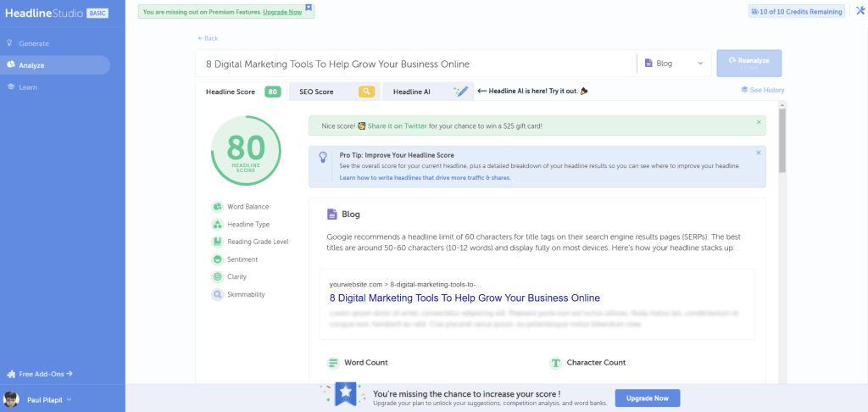Click the circular 80 headline score gauge
This screenshot has width=868, height=412.
click(246, 151)
